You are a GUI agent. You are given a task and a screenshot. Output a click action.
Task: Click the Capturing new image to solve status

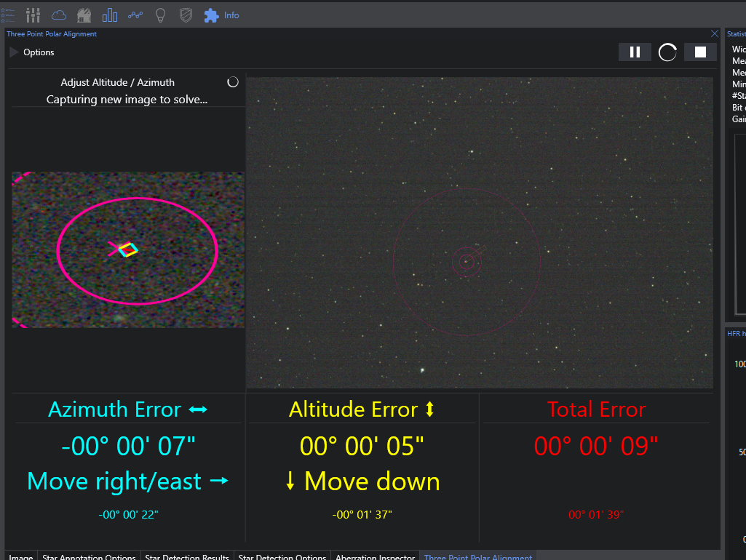127,100
